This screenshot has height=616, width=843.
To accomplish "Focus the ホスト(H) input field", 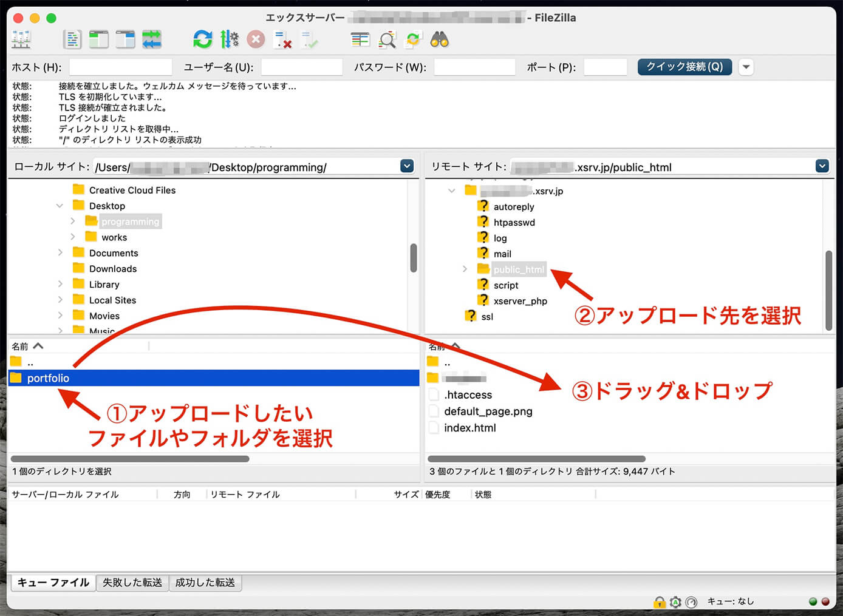I will click(121, 67).
